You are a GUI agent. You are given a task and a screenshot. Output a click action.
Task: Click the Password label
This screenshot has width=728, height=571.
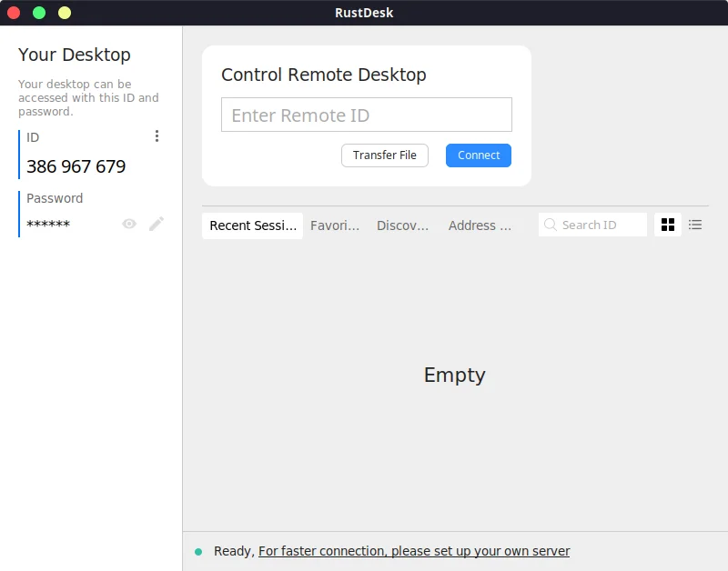tap(55, 198)
